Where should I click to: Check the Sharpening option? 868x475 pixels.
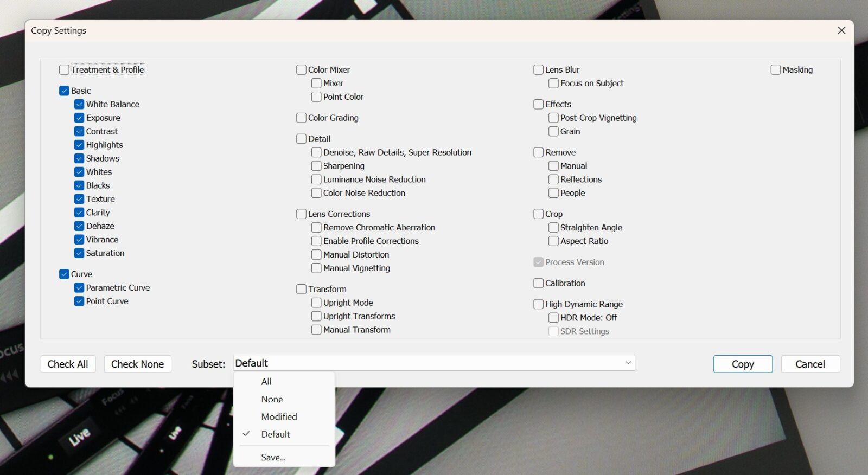pos(316,166)
